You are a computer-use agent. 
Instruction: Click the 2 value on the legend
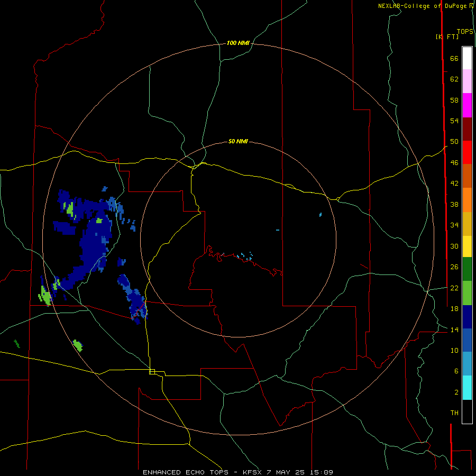456,392
